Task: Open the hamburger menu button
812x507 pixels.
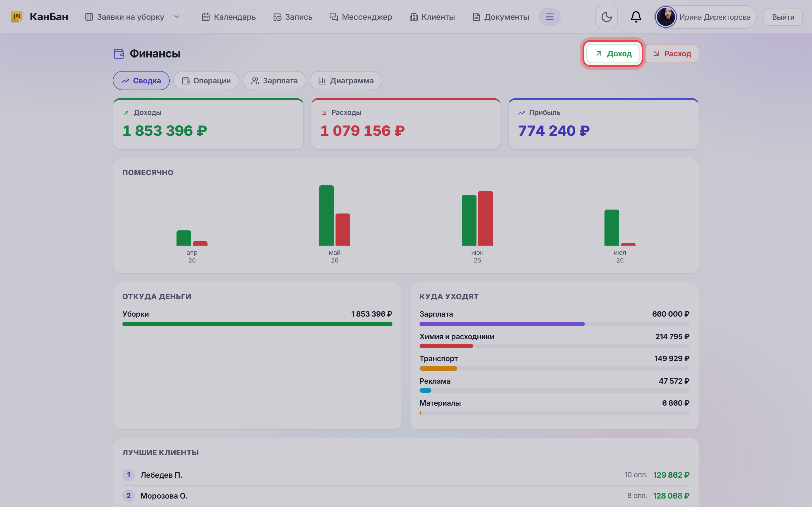Action: coord(550,17)
